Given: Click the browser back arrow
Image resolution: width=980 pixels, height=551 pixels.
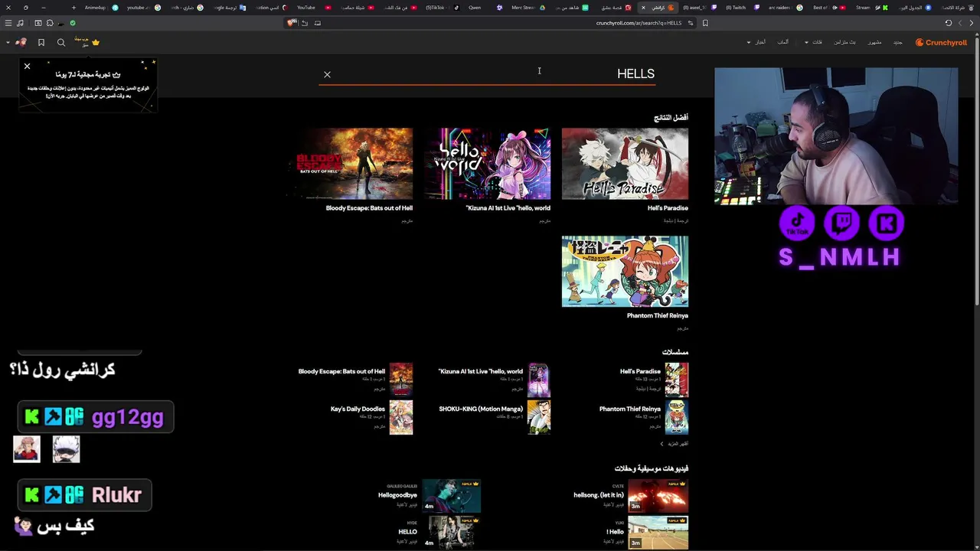Looking at the screenshot, I should [972, 23].
